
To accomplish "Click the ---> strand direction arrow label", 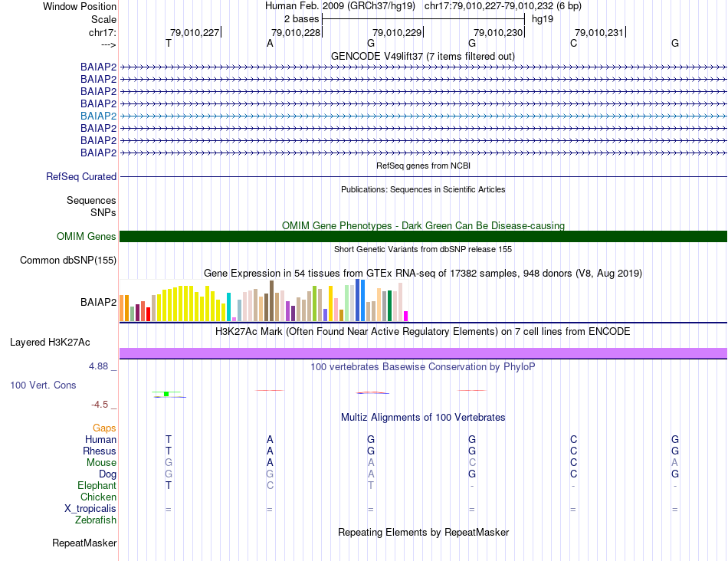I will click(x=108, y=44).
